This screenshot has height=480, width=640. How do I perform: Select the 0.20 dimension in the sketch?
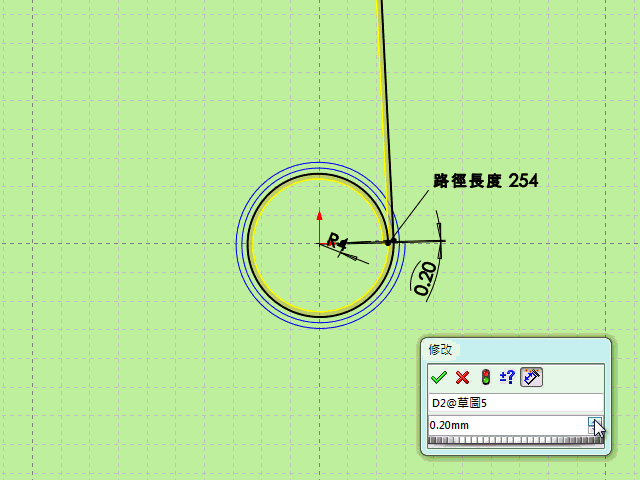click(x=426, y=278)
